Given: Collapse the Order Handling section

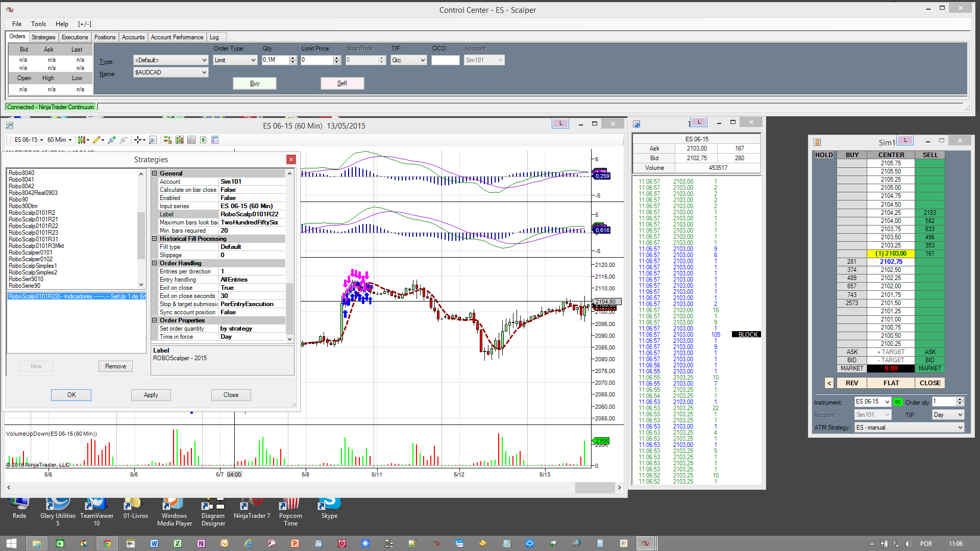Looking at the screenshot, I should click(x=155, y=263).
